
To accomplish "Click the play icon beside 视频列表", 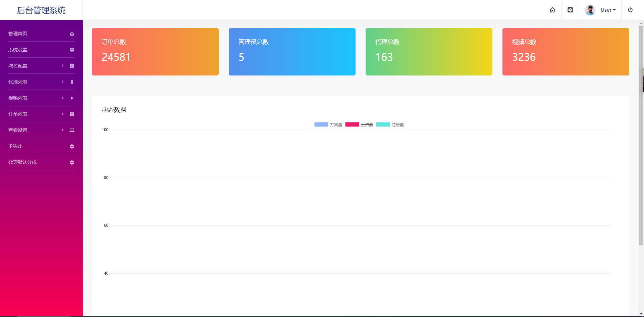I will [x=72, y=98].
